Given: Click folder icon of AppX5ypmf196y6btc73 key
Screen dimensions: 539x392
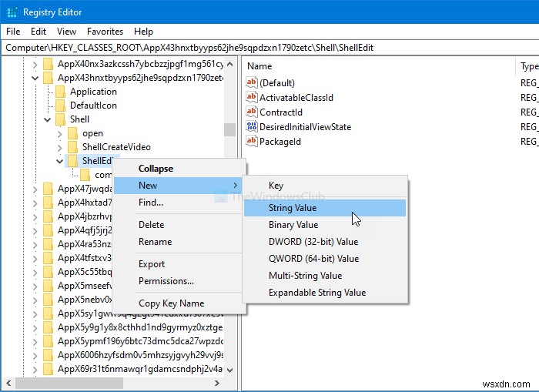Looking at the screenshot, I should pyautogui.click(x=48, y=341).
